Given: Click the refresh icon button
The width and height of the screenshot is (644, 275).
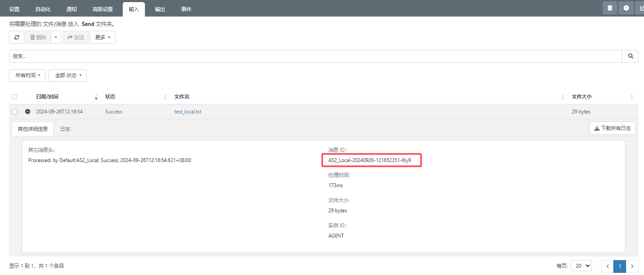Looking at the screenshot, I should tap(17, 38).
